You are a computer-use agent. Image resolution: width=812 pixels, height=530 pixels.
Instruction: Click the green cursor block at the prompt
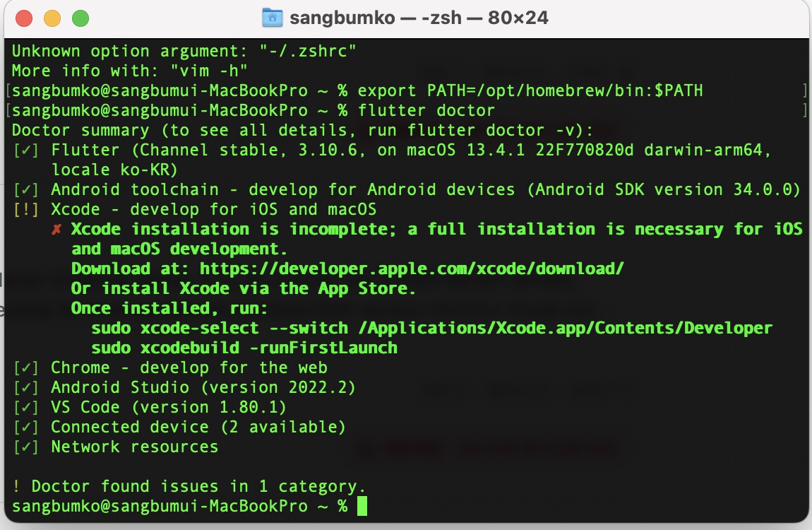pos(362,506)
